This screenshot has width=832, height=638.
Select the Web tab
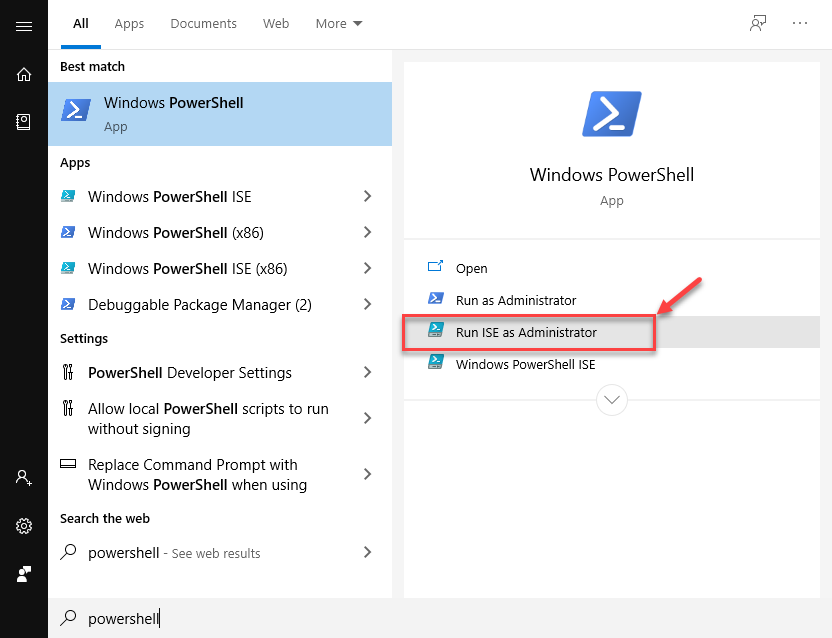pos(276,24)
